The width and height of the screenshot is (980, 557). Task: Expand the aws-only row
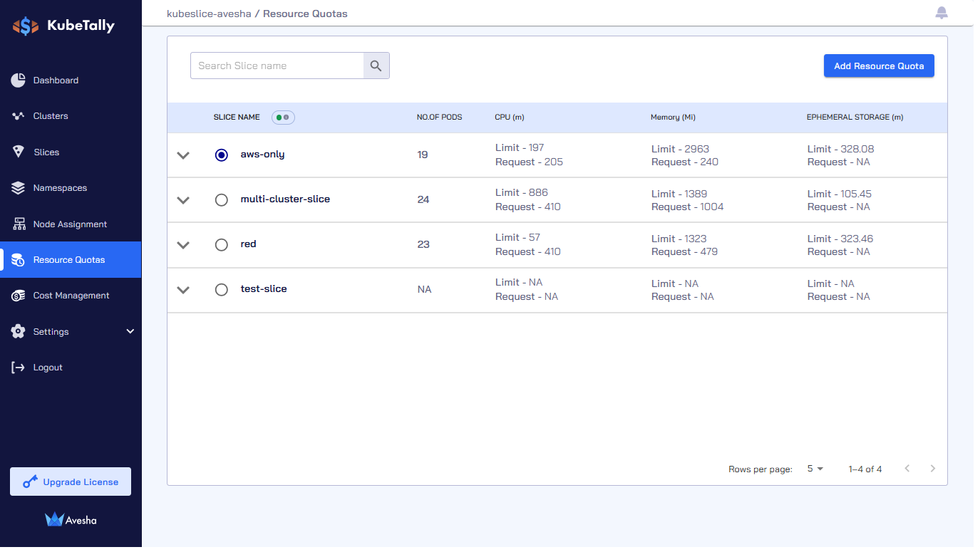click(x=183, y=155)
